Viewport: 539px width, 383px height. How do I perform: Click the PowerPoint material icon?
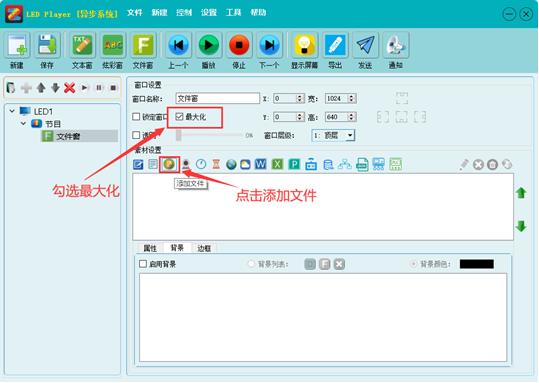(294, 164)
